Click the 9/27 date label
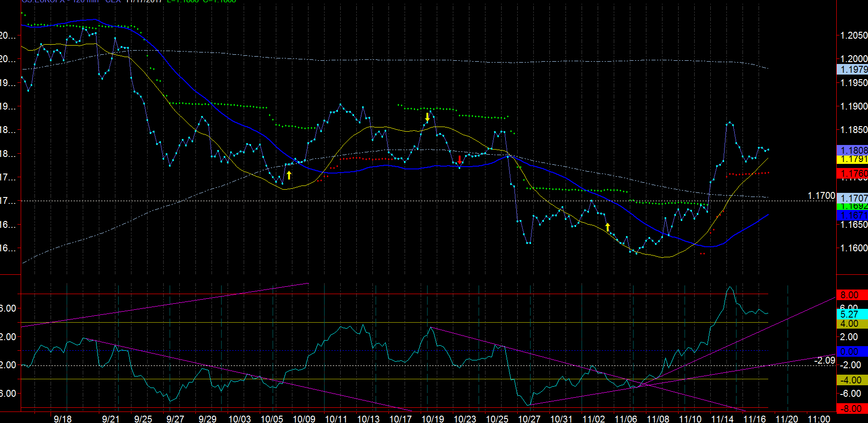Viewport: 868px width, 423px height. point(175,419)
